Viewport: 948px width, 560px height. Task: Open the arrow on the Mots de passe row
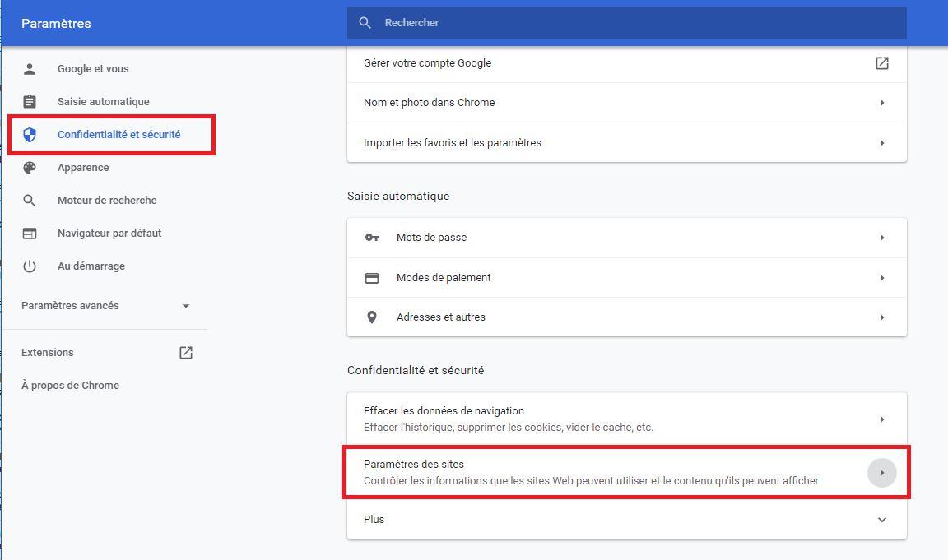[882, 238]
